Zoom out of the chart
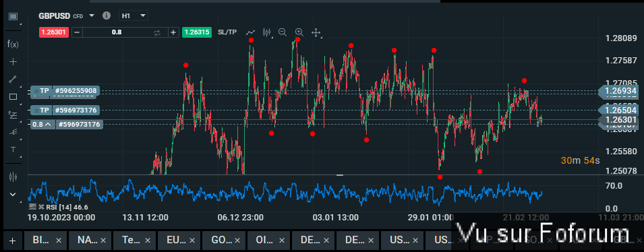This screenshot has width=644, height=252. [x=282, y=32]
